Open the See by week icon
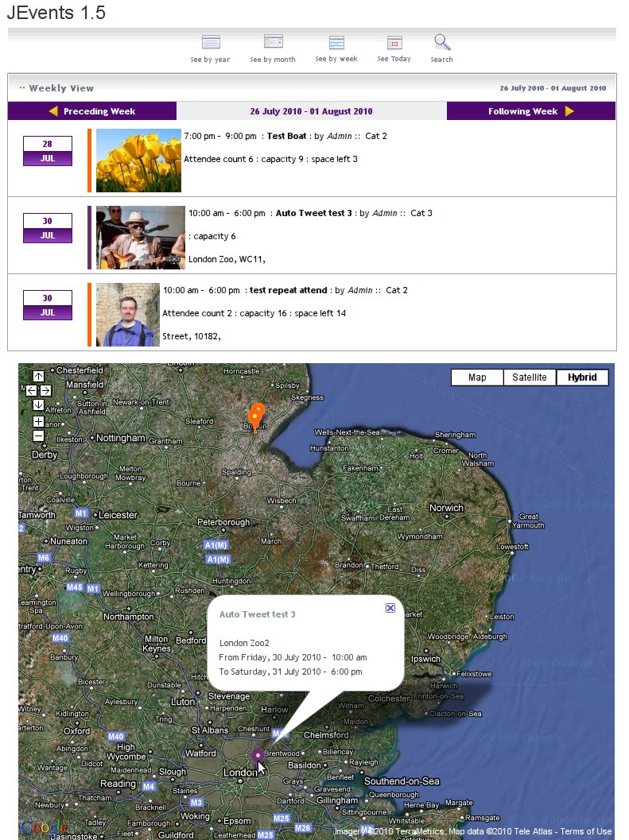The height and width of the screenshot is (840, 629). click(336, 42)
